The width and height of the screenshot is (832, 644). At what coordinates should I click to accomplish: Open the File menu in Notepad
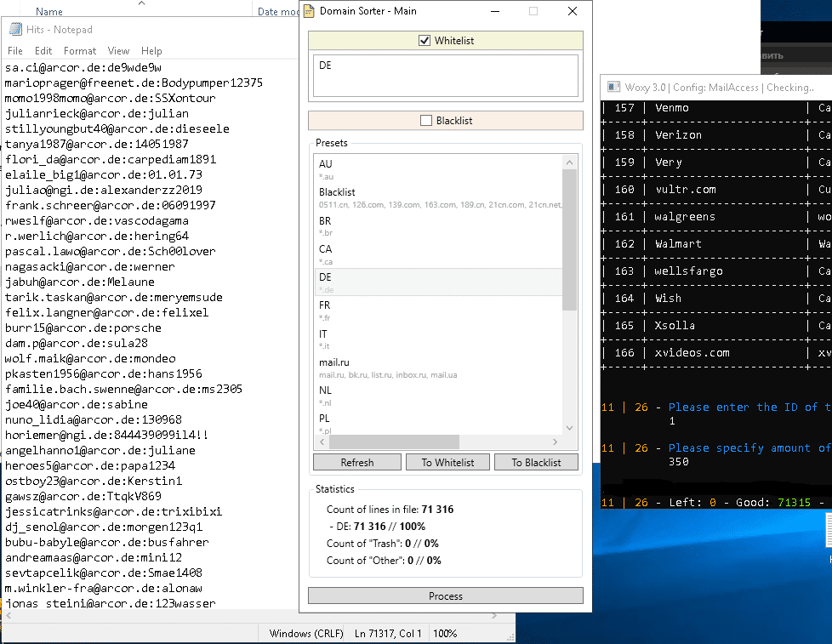click(15, 51)
